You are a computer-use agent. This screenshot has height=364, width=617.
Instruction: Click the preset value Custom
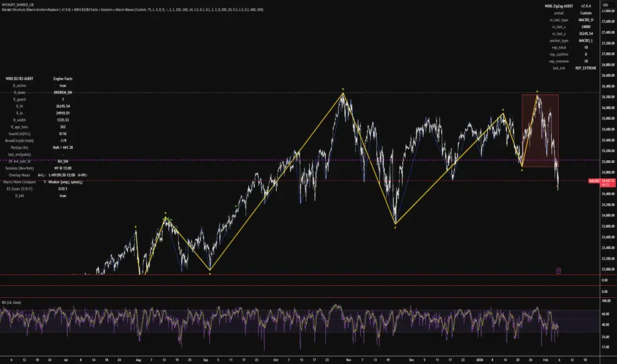(586, 13)
